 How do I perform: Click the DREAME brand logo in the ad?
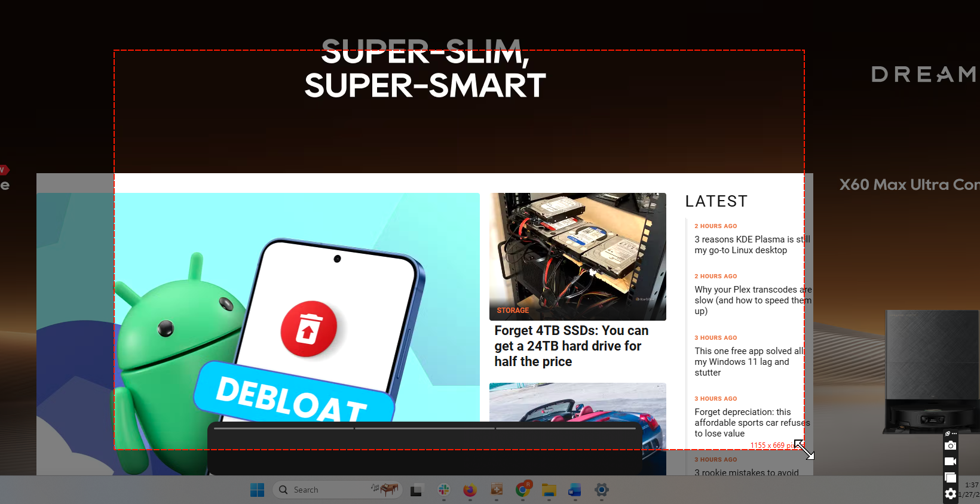[924, 74]
